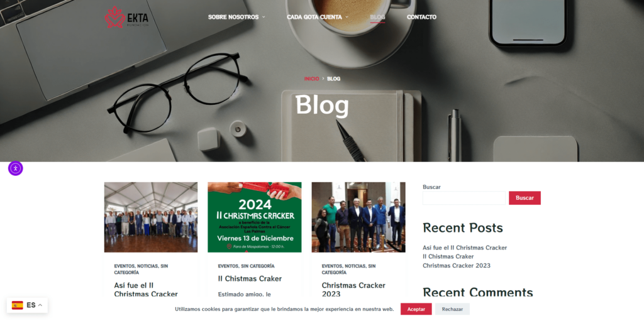Image resolution: width=644 pixels, height=321 pixels.
Task: Click the II Chistmas Craker post title
Action: 250,279
